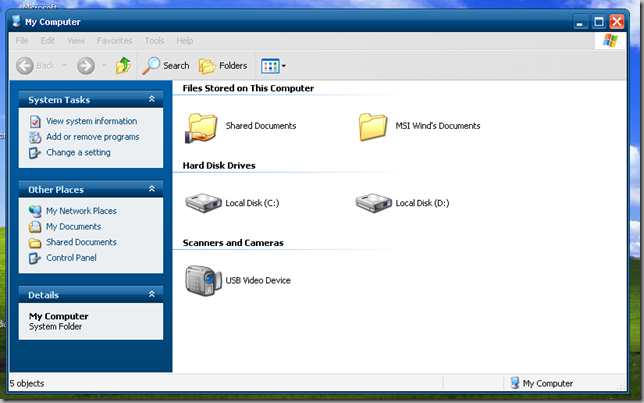The height and width of the screenshot is (403, 644).
Task: Click View system information link
Action: pos(92,121)
